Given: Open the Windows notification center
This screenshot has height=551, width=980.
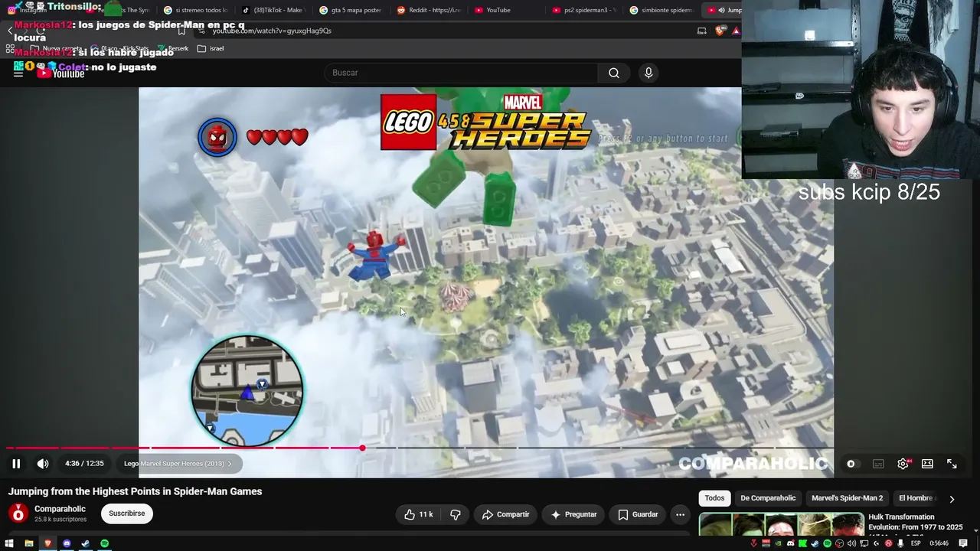Looking at the screenshot, I should point(963,543).
